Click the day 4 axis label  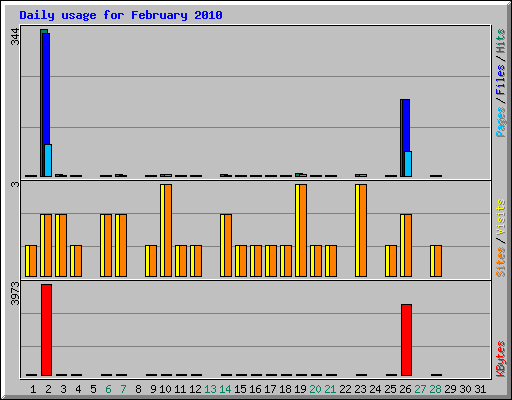click(78, 389)
